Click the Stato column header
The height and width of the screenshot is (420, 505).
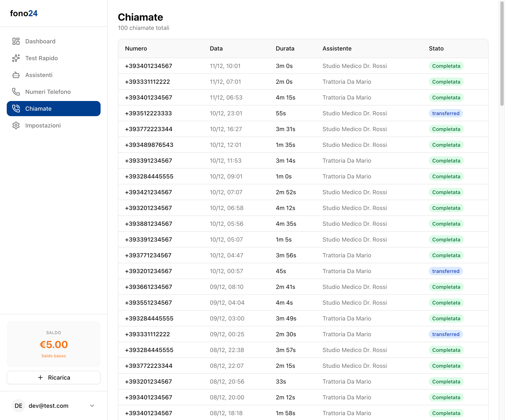436,48
